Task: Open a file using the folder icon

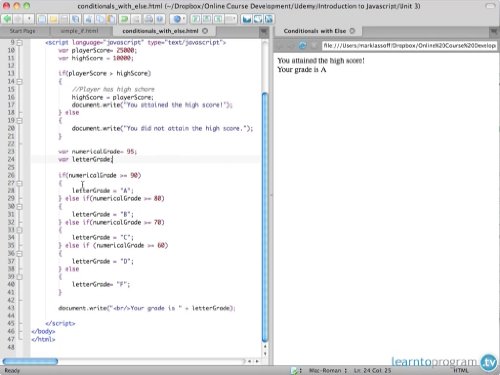Action: [53, 19]
